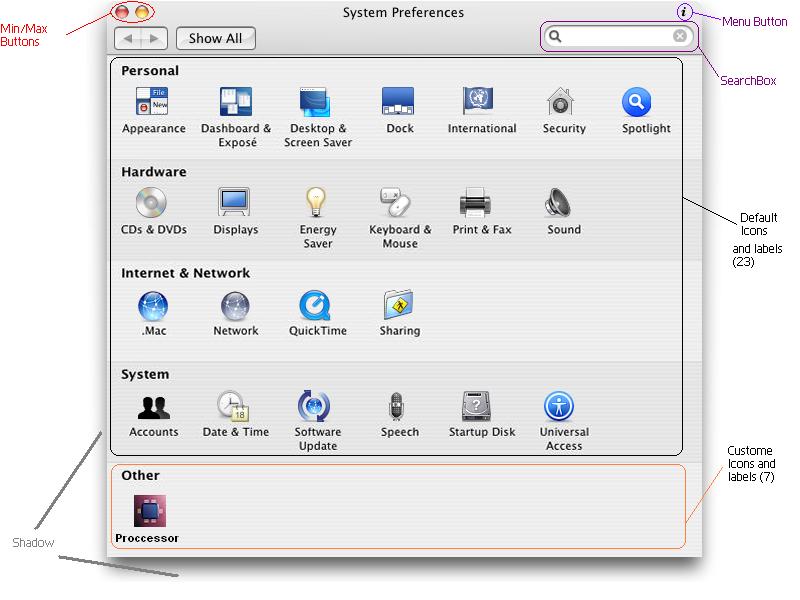Open the Proccessor pane under Other
The image size is (800, 600).
[x=147, y=519]
